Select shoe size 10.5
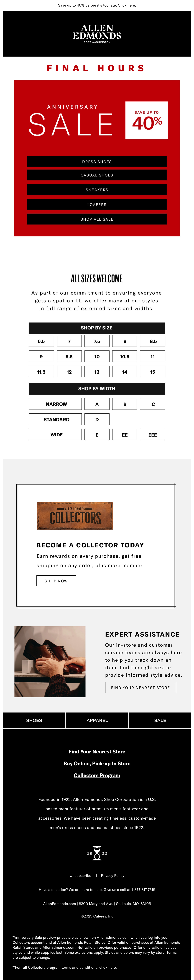Image resolution: width=194 pixels, height=980 pixels. tap(125, 356)
